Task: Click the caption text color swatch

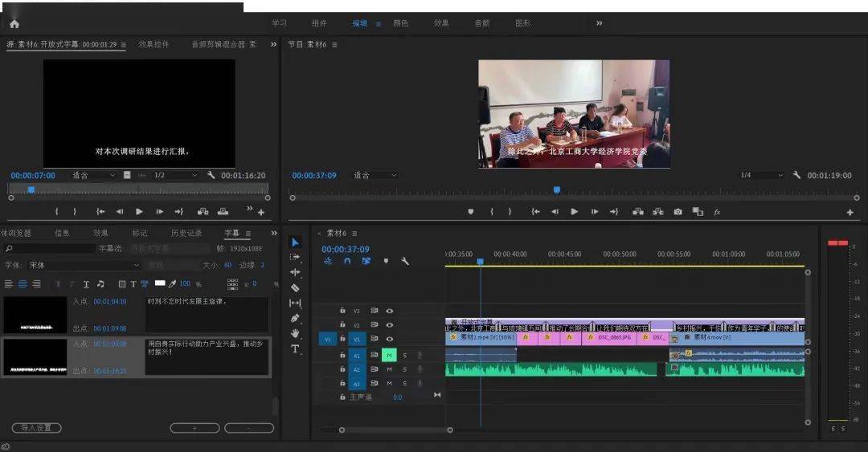Action: point(160,283)
